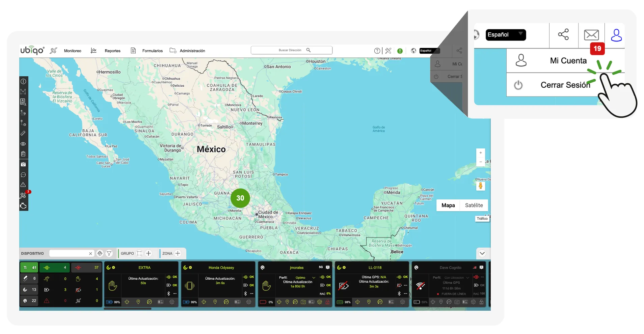This screenshot has height=334, width=644.
Task: Open the engine diagnostics icon in sidebar
Action: point(23,206)
